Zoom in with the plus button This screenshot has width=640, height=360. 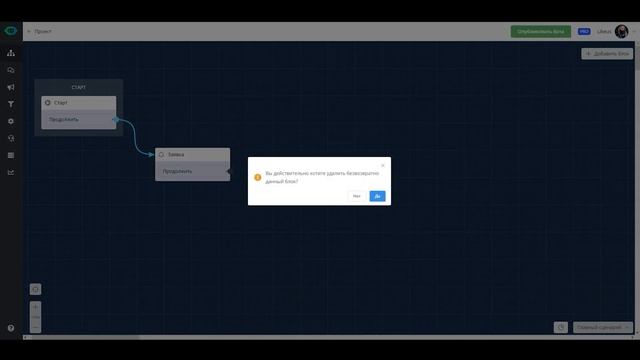coord(36,307)
